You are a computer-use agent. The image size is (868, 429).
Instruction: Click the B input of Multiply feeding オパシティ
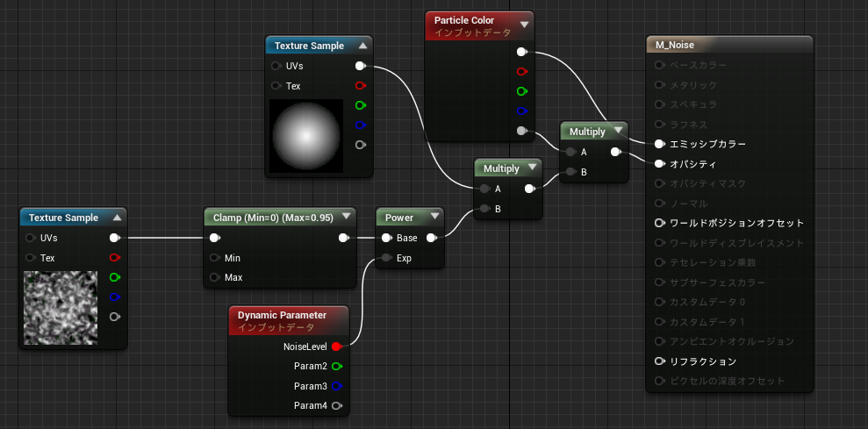571,172
